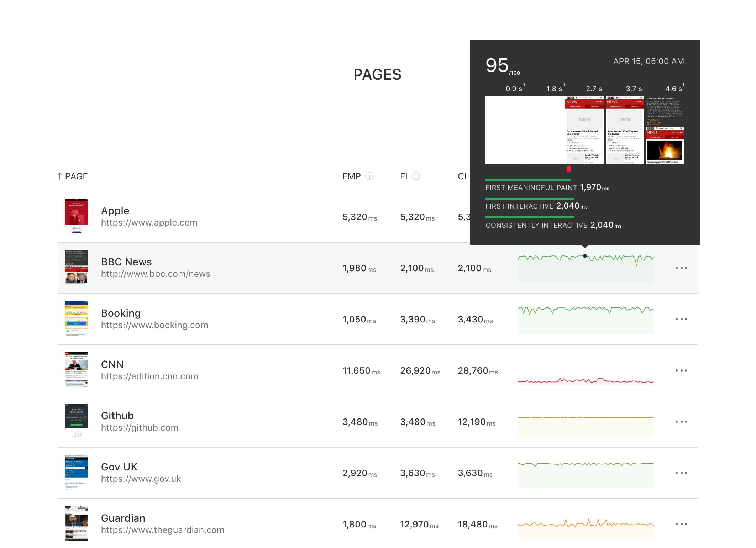The width and height of the screenshot is (756, 548).
Task: Select the Apple page thumbnail
Action: coord(77,216)
